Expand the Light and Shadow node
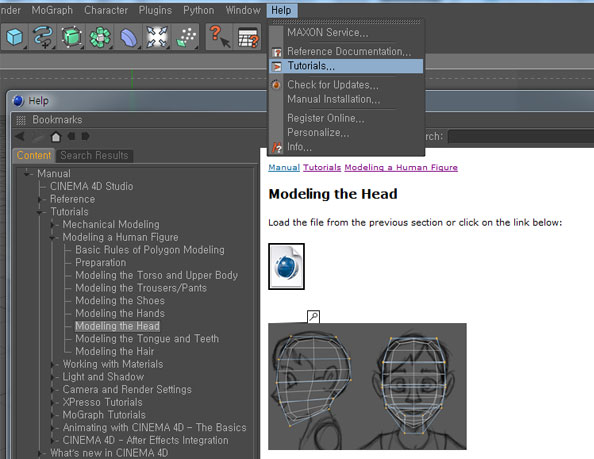Image resolution: width=594 pixels, height=459 pixels. 53,377
